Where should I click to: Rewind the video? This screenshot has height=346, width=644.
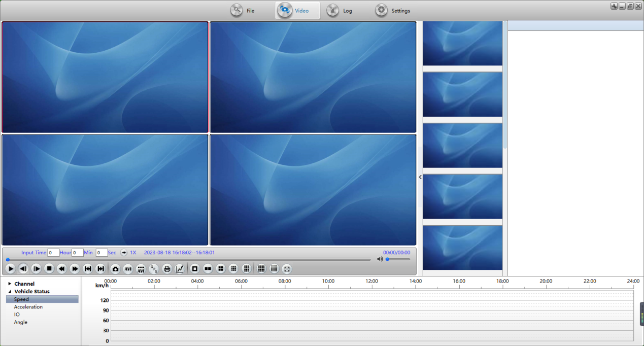[62, 269]
